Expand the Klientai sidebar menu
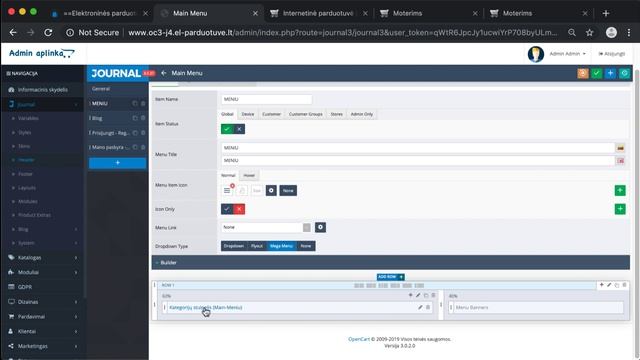The height and width of the screenshot is (360, 640). pyautogui.click(x=42, y=331)
